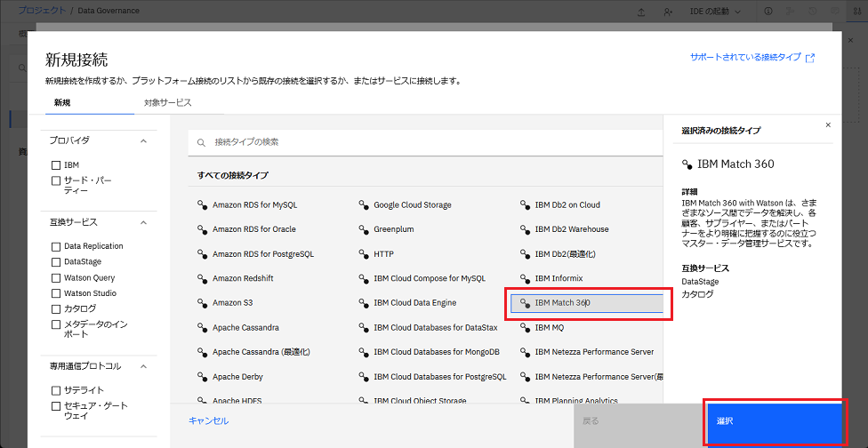The height and width of the screenshot is (448, 868).
Task: Select IBM Netezza Performance Server
Action: pos(595,352)
